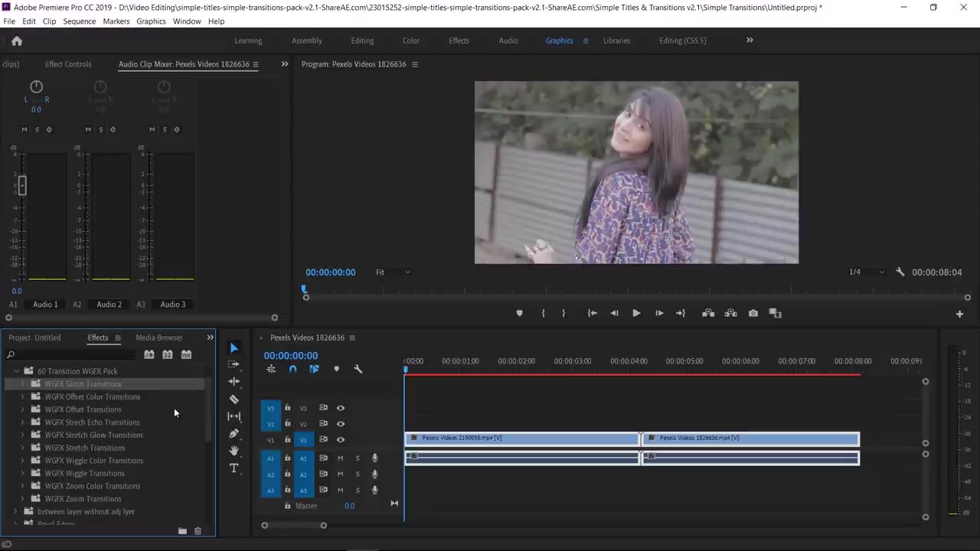This screenshot has width=980, height=551.
Task: Create new custom bin in Effects
Action: click(x=182, y=531)
